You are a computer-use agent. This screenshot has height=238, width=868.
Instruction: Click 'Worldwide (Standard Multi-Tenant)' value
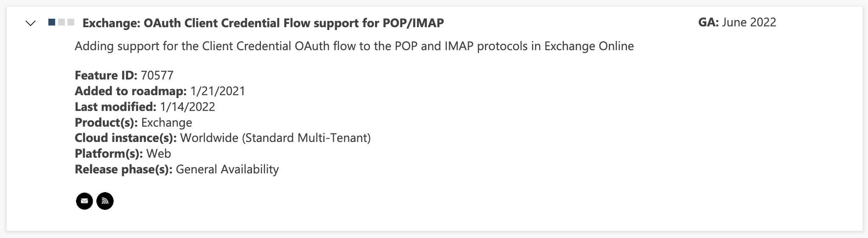(275, 138)
